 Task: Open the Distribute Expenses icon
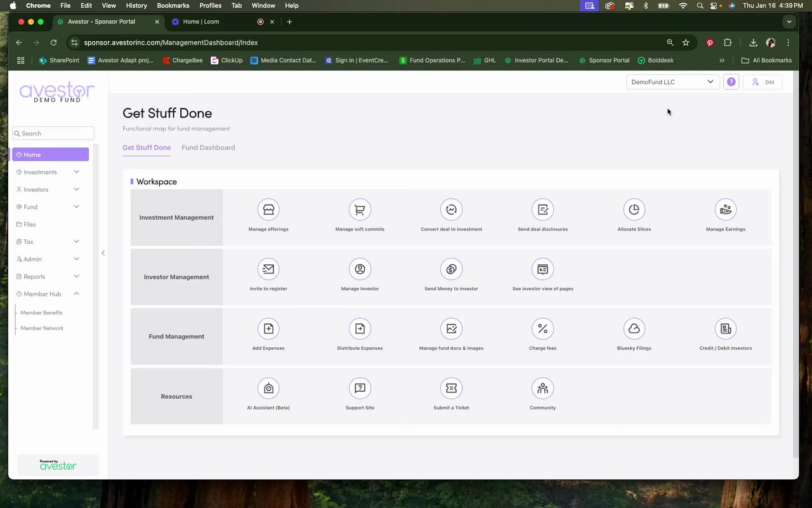(360, 328)
